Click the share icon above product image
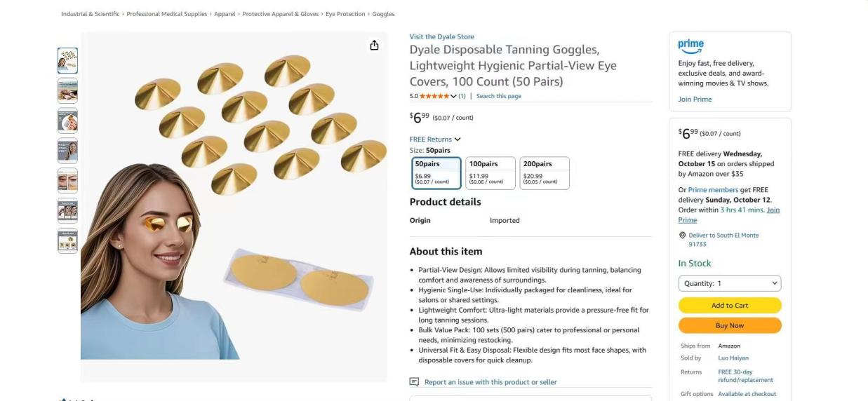 [x=374, y=46]
